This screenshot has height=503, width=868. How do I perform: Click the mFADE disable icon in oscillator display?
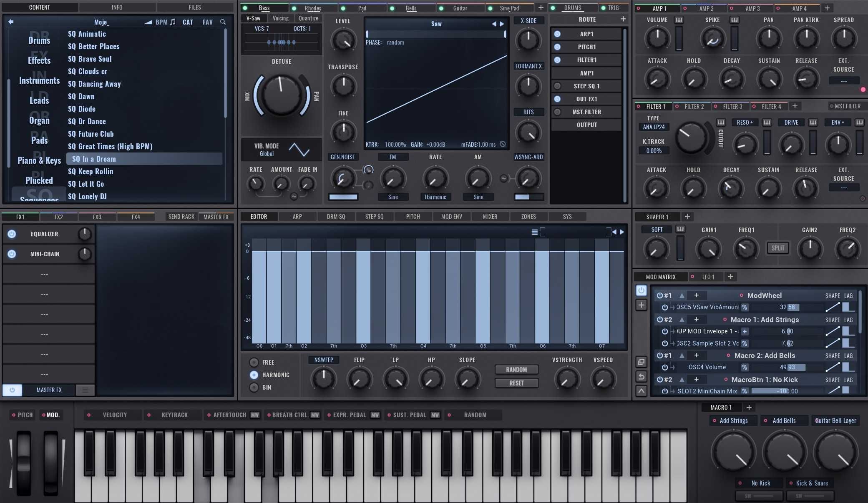503,144
